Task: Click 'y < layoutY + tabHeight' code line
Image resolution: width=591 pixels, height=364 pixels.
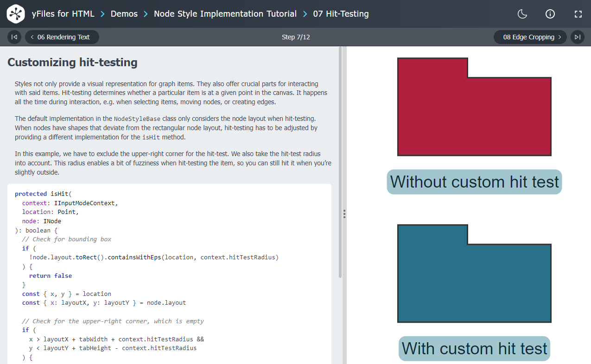Action: point(113,348)
